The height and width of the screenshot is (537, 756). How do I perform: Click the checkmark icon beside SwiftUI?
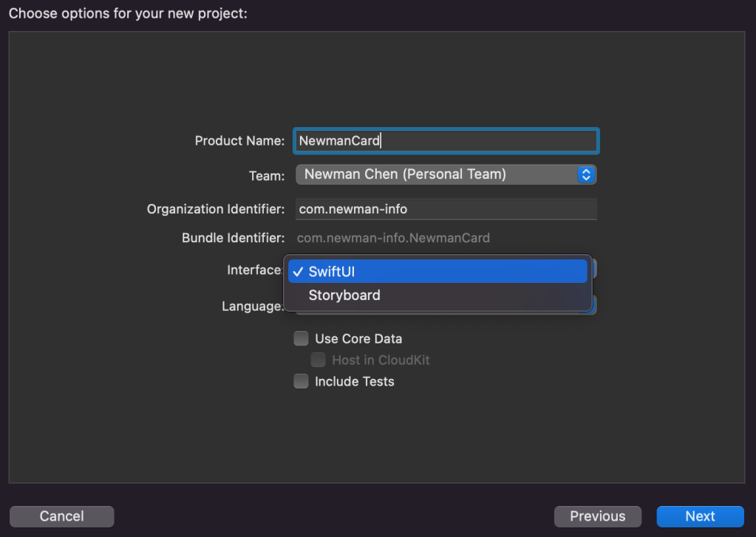coord(297,271)
